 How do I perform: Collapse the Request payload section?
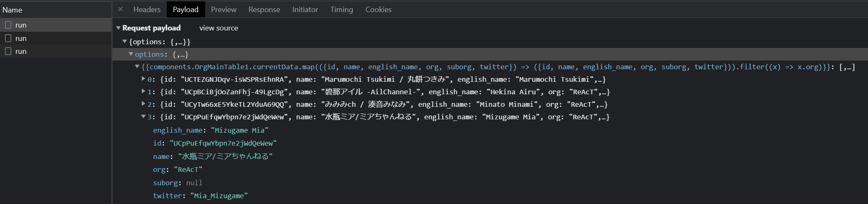pos(118,28)
